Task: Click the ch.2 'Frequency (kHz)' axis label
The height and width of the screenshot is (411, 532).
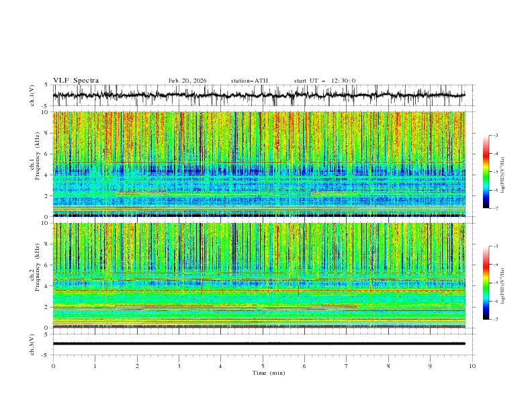Action: pyautogui.click(x=38, y=267)
